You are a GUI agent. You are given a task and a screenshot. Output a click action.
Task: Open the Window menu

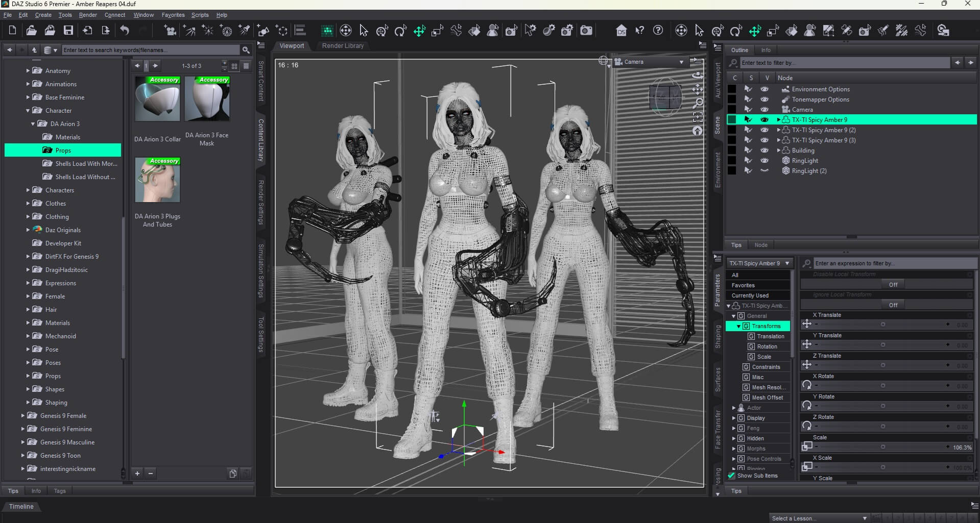tap(144, 15)
